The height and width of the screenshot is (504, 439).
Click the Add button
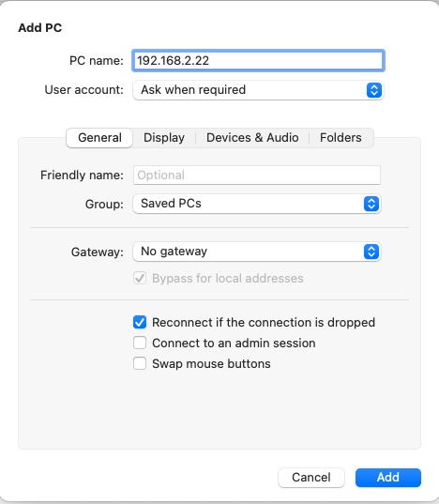click(x=388, y=478)
